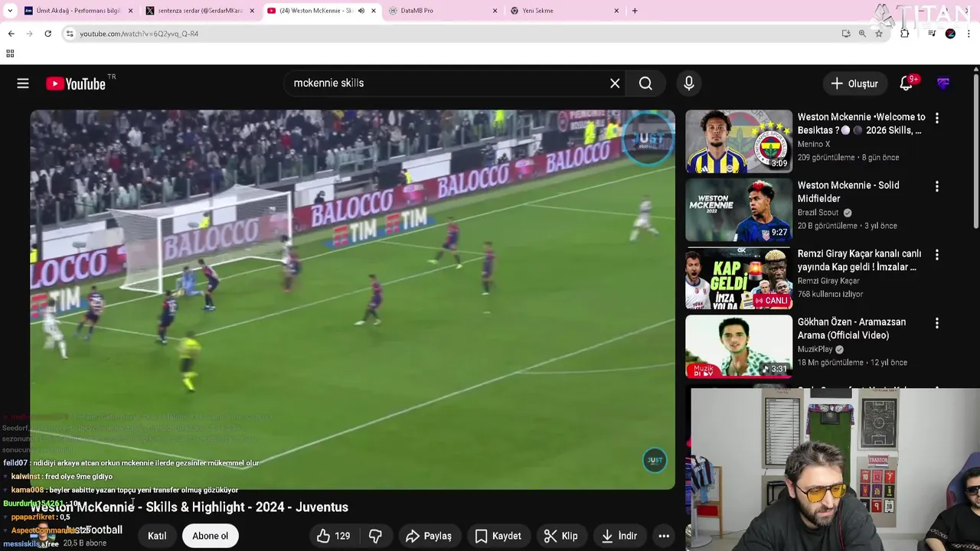Switch to the Ümit Akdağ browser tab
This screenshot has width=980, height=551.
[78, 11]
